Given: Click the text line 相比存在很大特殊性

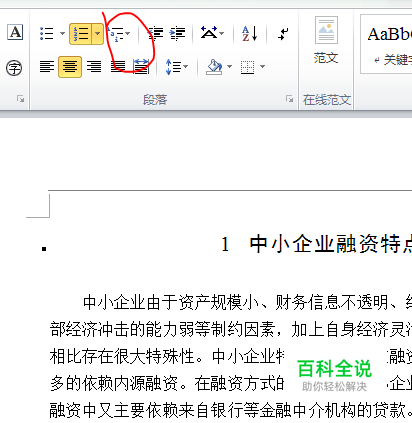Looking at the screenshot, I should pyautogui.click(x=167, y=356).
